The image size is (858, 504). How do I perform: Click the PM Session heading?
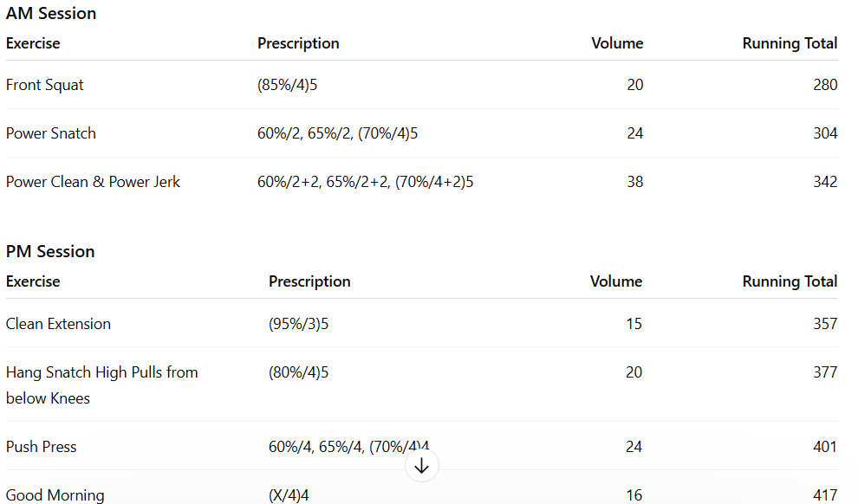coord(50,252)
